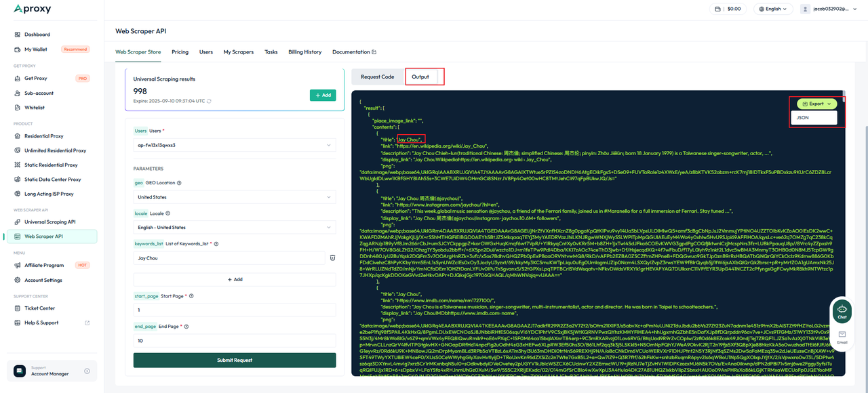The width and height of the screenshot is (868, 393).
Task: Click the My Wallet icon
Action: pos(17,49)
